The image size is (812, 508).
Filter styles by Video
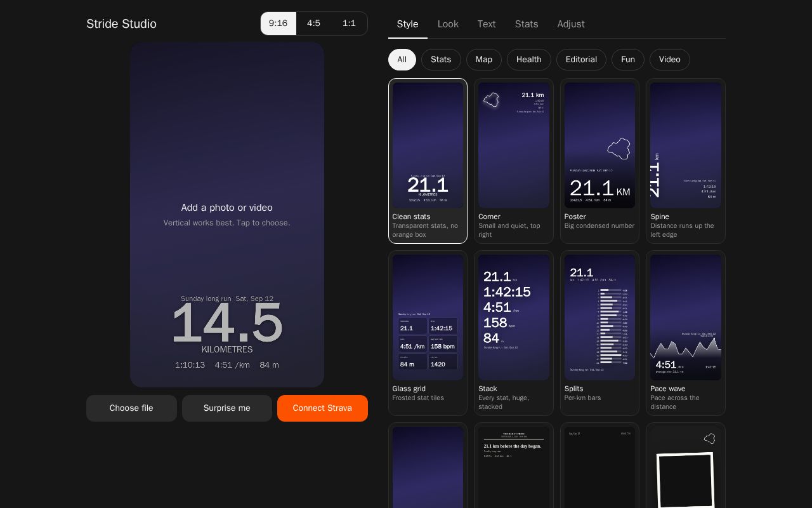(670, 60)
